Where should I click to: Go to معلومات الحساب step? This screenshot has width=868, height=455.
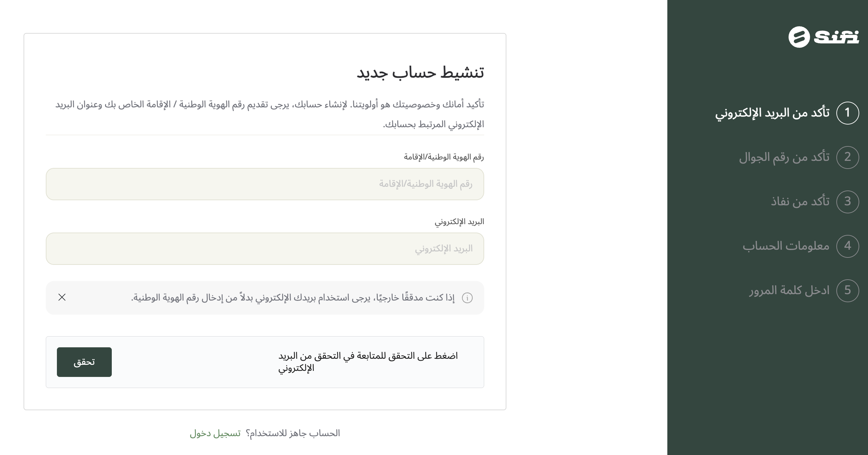(x=786, y=246)
